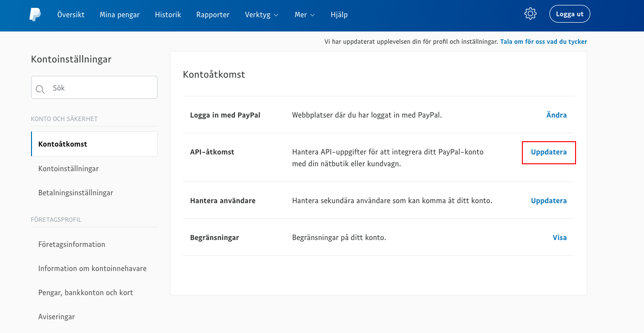Click the 'Hantera användare' row label
This screenshot has width=644, height=333.
tap(223, 201)
